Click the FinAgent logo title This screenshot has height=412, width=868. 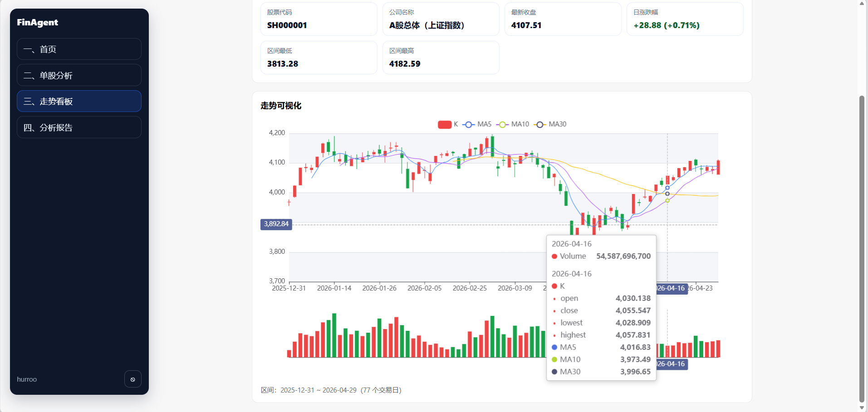click(x=37, y=22)
